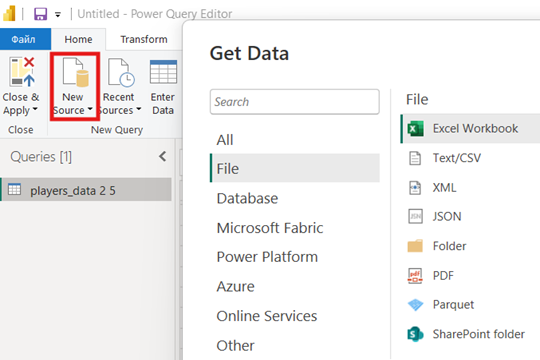Click the Recent Sources icon
The image size is (540, 360).
(121, 72)
